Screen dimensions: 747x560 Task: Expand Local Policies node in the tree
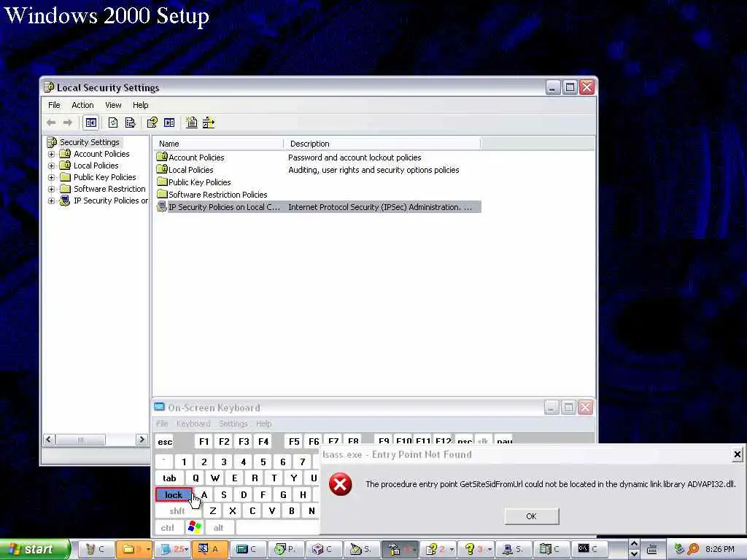[x=52, y=166]
